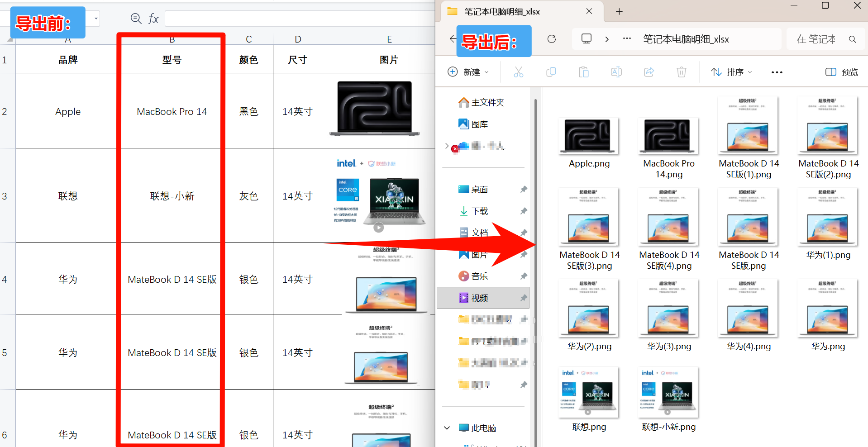Click the zoom magnifier icon beside fx

point(136,19)
